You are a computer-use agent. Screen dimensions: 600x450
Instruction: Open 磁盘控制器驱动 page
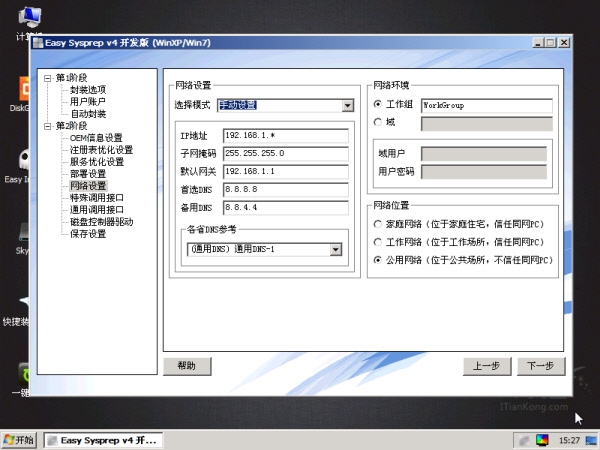[101, 222]
